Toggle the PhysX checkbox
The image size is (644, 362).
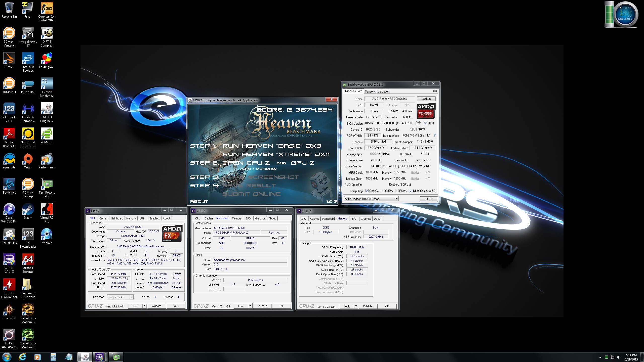click(x=397, y=191)
